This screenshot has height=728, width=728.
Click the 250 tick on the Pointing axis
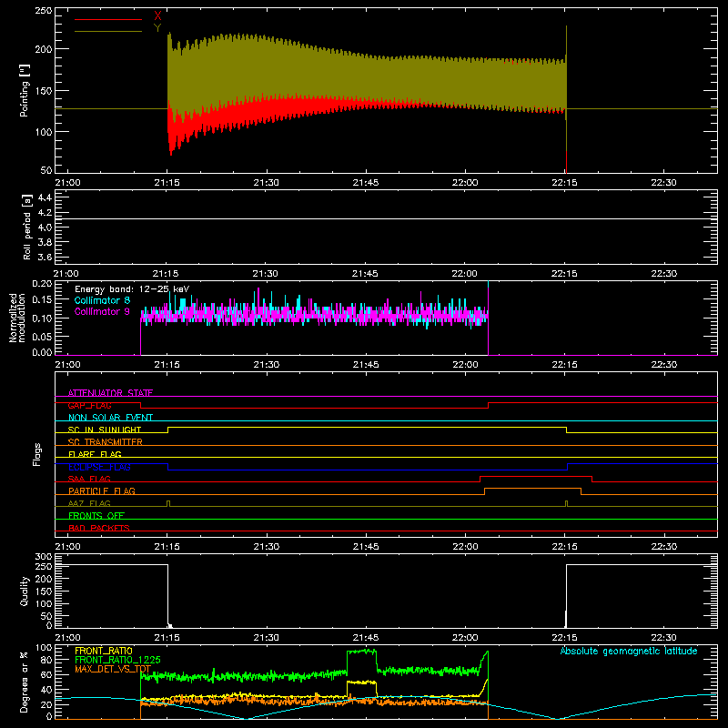point(44,11)
